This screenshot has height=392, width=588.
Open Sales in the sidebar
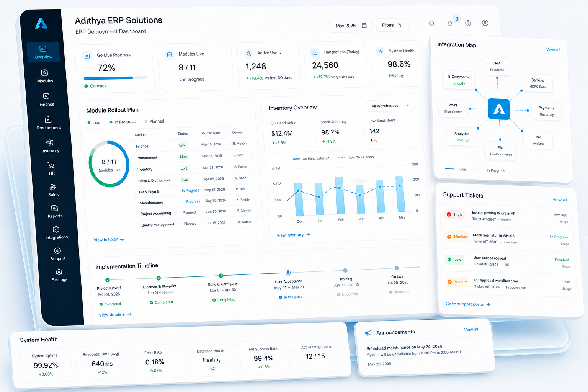click(53, 190)
